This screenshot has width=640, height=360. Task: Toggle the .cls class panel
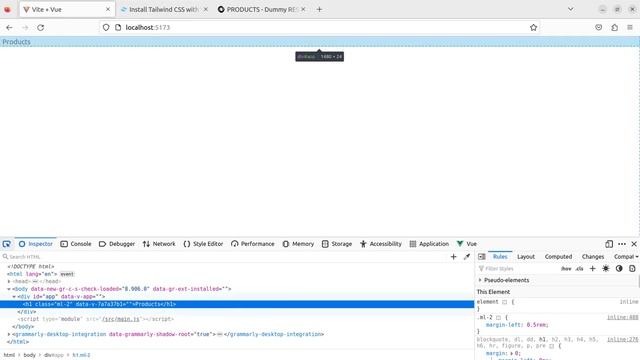579,269
